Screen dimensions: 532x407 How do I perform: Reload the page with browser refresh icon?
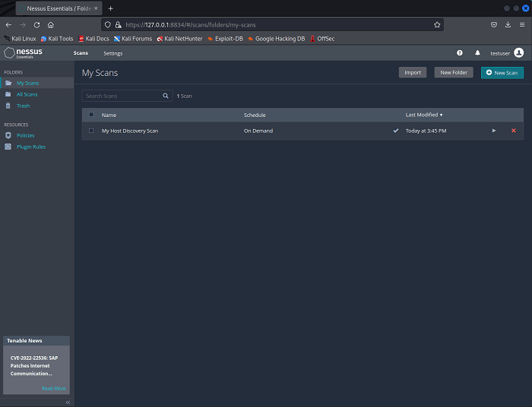(36, 24)
